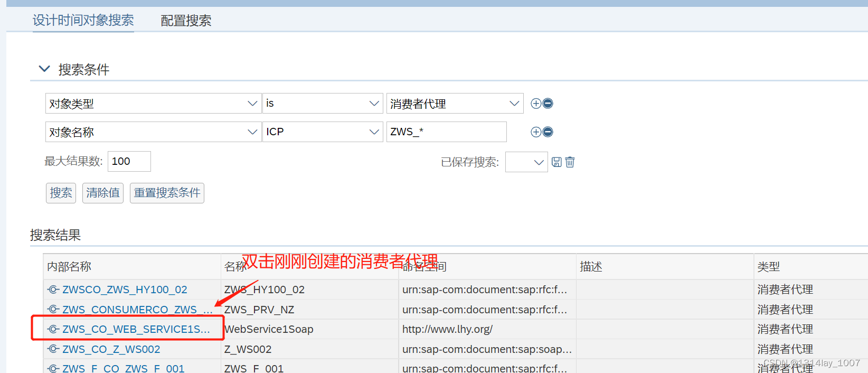Open ZWS_CO_Z_WS002 link
Screen dimensions: 868x373
111,349
